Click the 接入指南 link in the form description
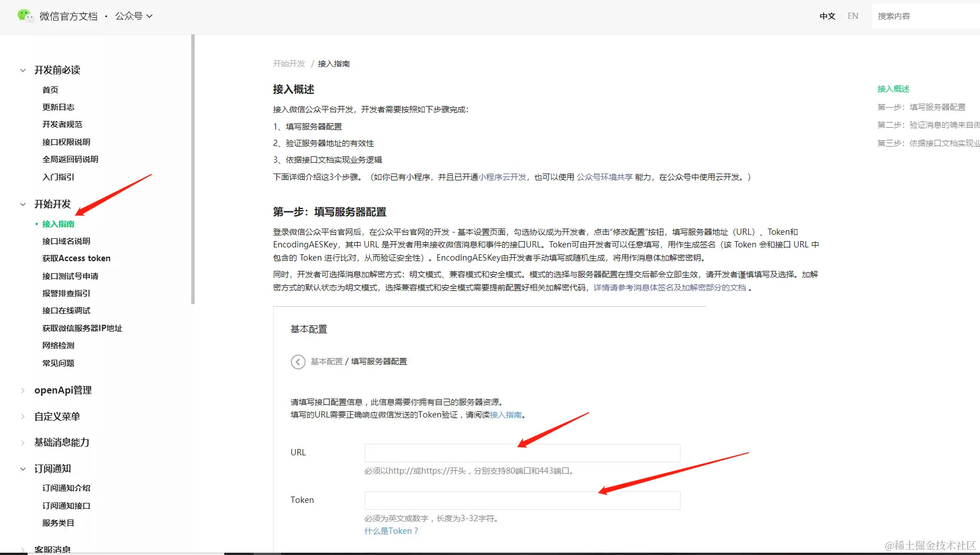This screenshot has width=980, height=555. (x=505, y=415)
